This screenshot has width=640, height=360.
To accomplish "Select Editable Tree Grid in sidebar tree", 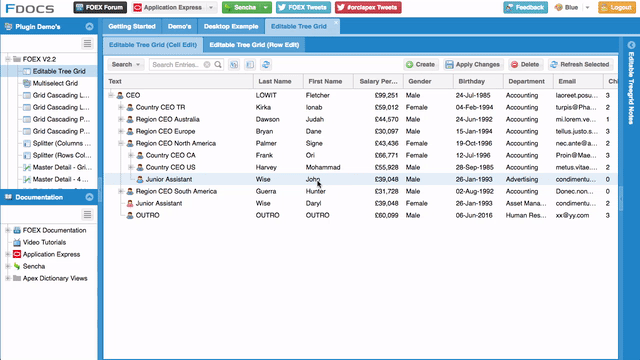I will coord(59,71).
